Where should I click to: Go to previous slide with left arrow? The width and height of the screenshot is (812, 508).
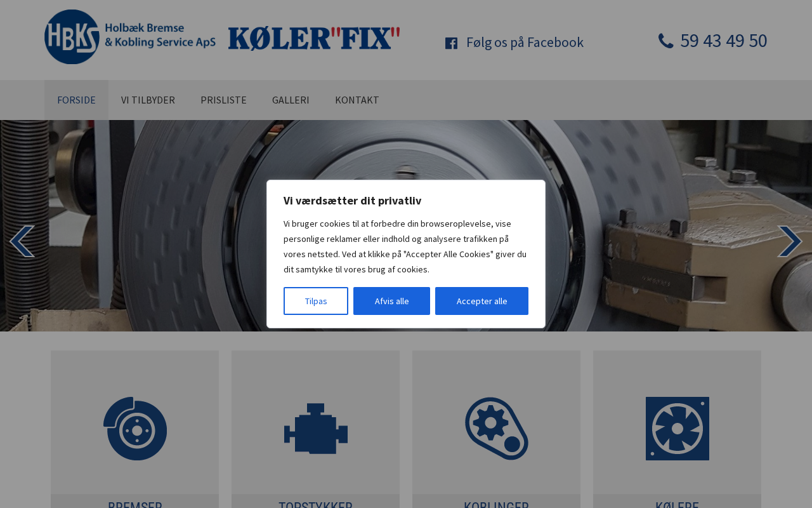(22, 241)
